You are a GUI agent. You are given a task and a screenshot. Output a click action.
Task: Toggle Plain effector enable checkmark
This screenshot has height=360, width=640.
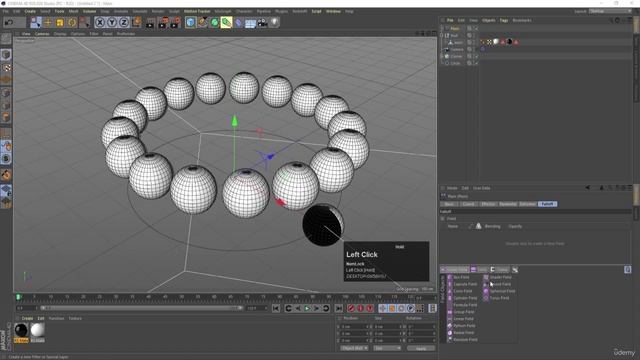(476, 28)
